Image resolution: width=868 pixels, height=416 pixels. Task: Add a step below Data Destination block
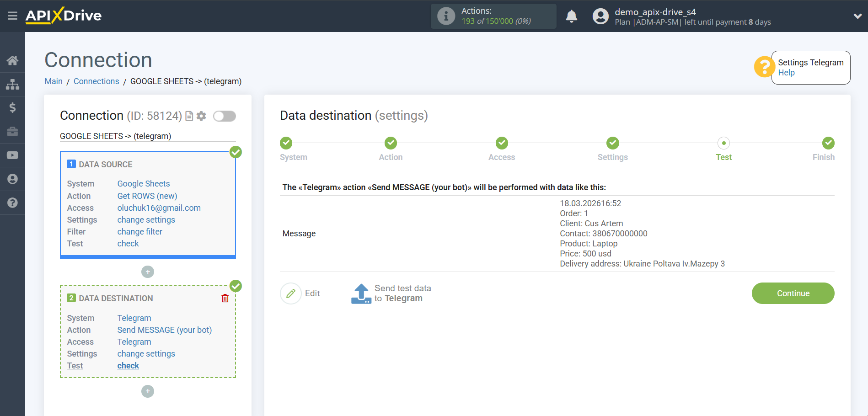coord(148,391)
